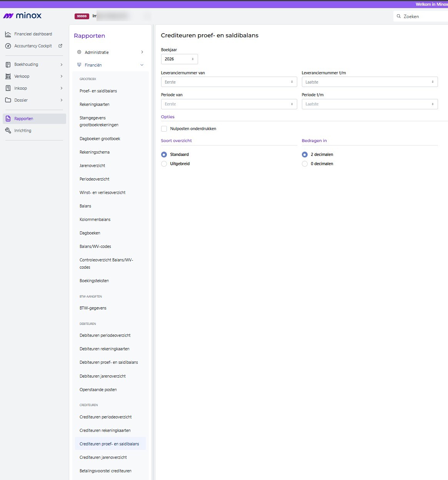This screenshot has width=448, height=480.
Task: Open the Openstaande posten report
Action: click(x=98, y=390)
